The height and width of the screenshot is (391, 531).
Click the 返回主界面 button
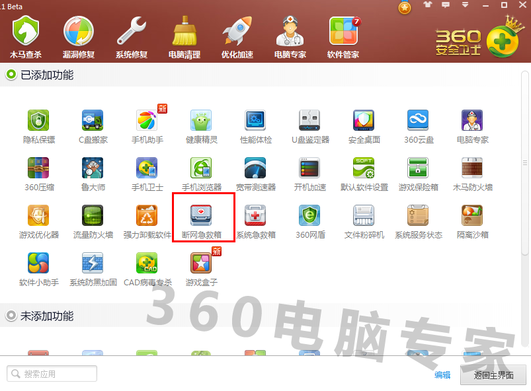[493, 375]
